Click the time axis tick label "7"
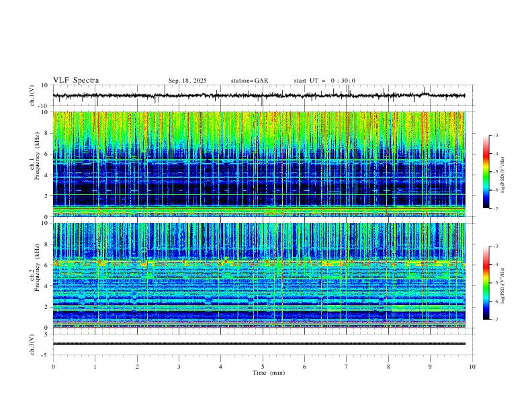This screenshot has height=411, width=532. pyautogui.click(x=347, y=367)
